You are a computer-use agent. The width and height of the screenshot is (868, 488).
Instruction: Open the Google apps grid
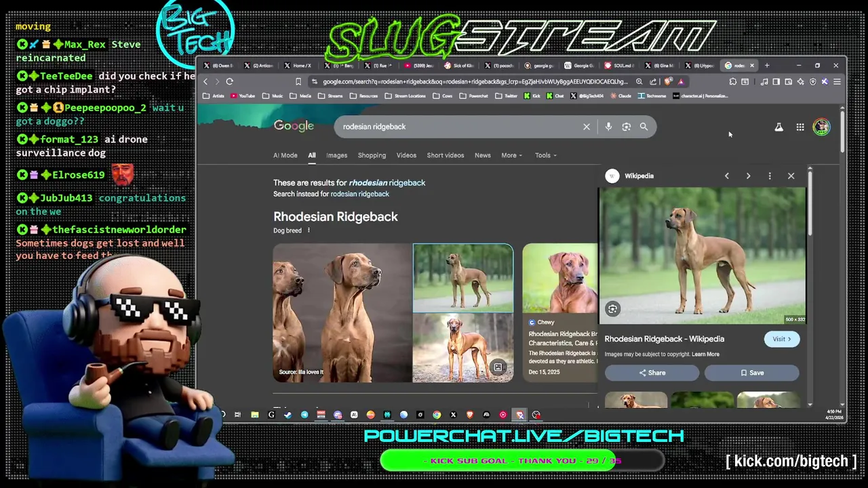(800, 127)
